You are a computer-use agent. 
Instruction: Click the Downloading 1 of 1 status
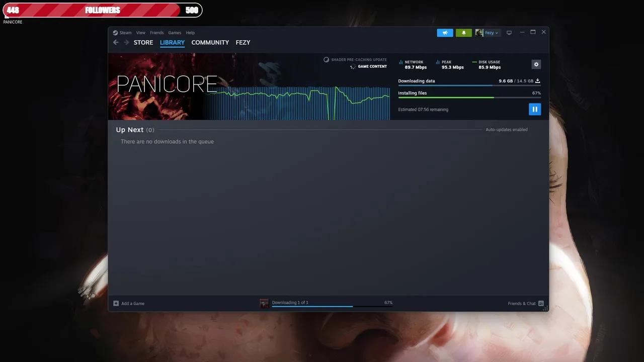[290, 303]
